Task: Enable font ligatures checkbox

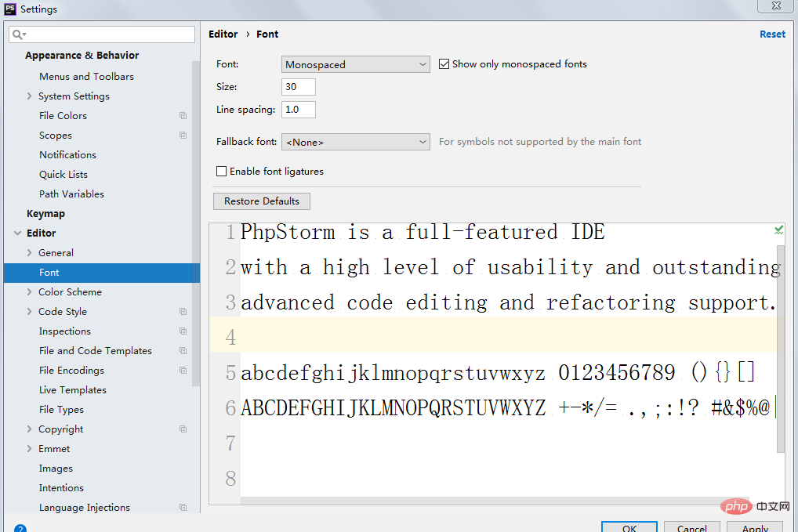Action: [221, 172]
